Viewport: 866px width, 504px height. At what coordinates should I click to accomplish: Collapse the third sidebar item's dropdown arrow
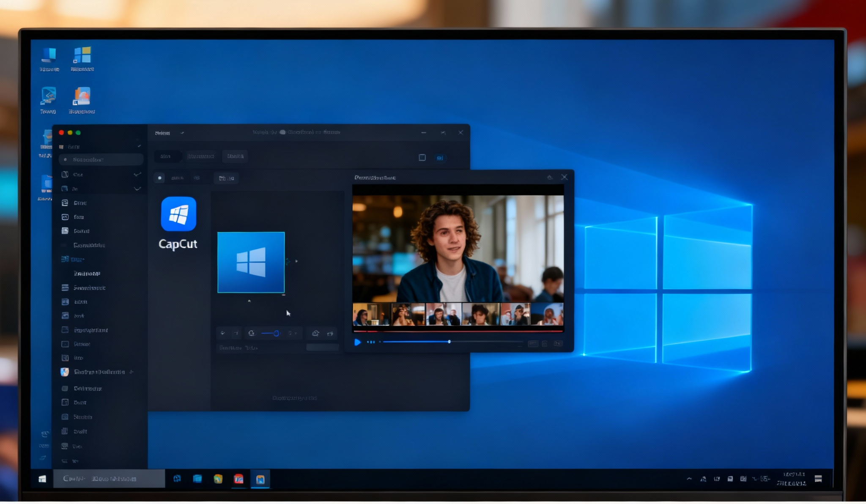(x=137, y=189)
